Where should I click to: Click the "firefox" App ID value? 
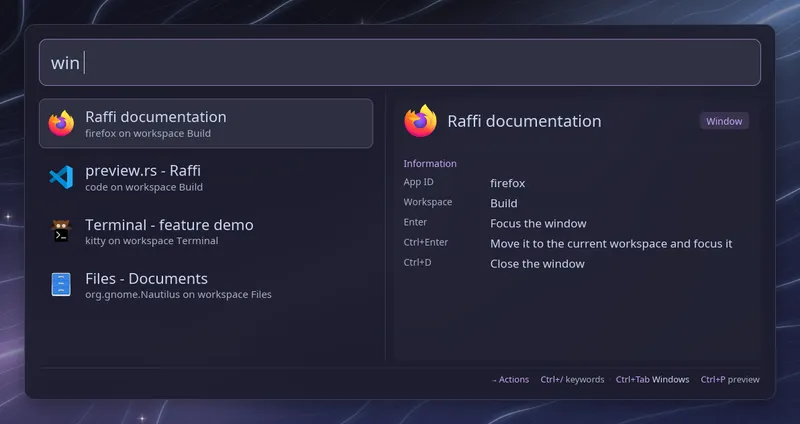[x=508, y=183]
